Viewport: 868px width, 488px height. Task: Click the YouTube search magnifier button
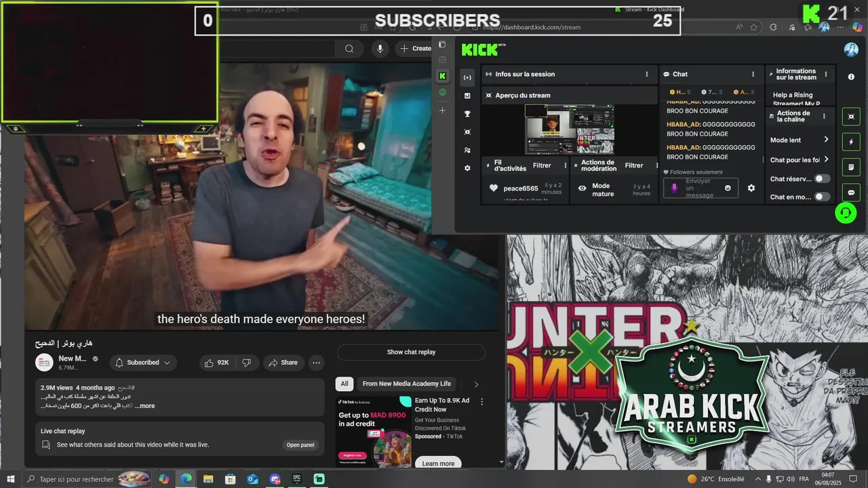pyautogui.click(x=349, y=48)
